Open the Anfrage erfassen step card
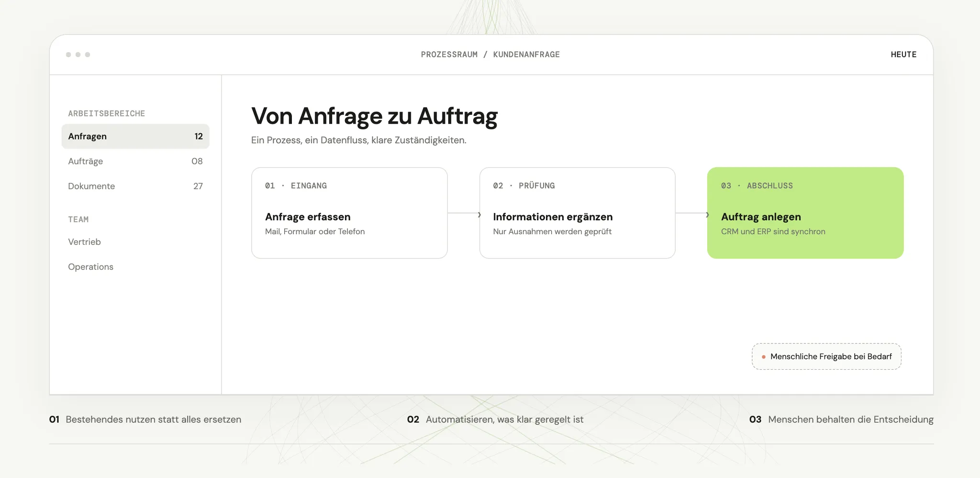980x478 pixels. (349, 213)
